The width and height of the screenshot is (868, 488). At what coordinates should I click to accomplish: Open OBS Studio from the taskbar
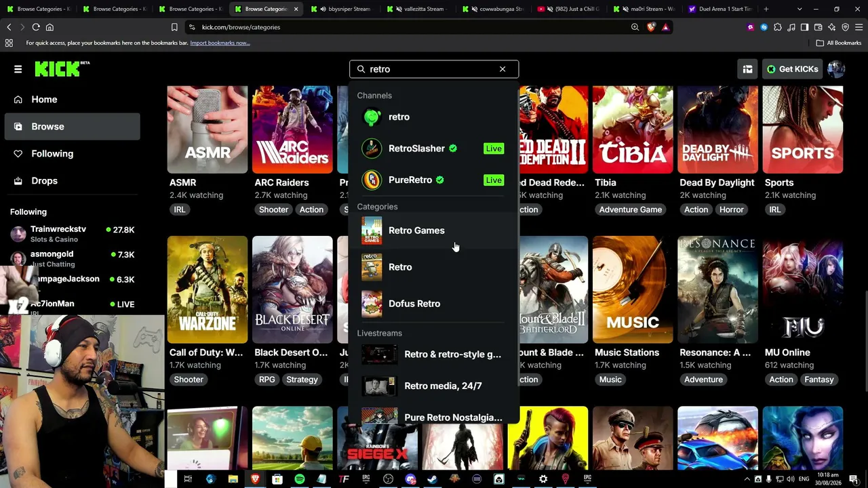click(x=388, y=479)
